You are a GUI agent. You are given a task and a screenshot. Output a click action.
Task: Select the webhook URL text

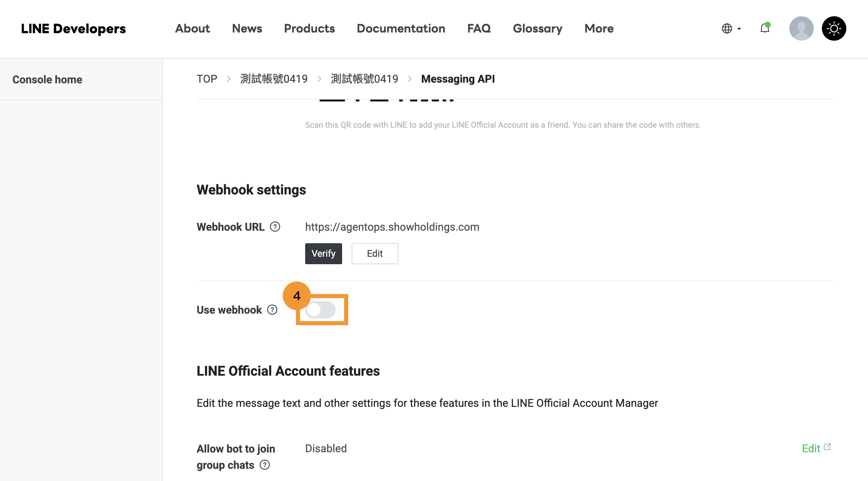click(x=392, y=227)
